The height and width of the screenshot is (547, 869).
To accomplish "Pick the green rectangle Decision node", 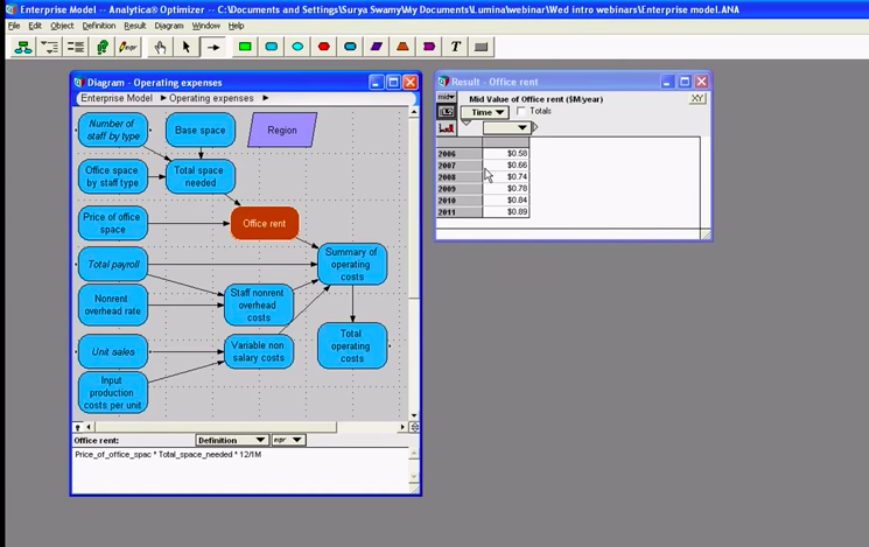I will [x=245, y=47].
